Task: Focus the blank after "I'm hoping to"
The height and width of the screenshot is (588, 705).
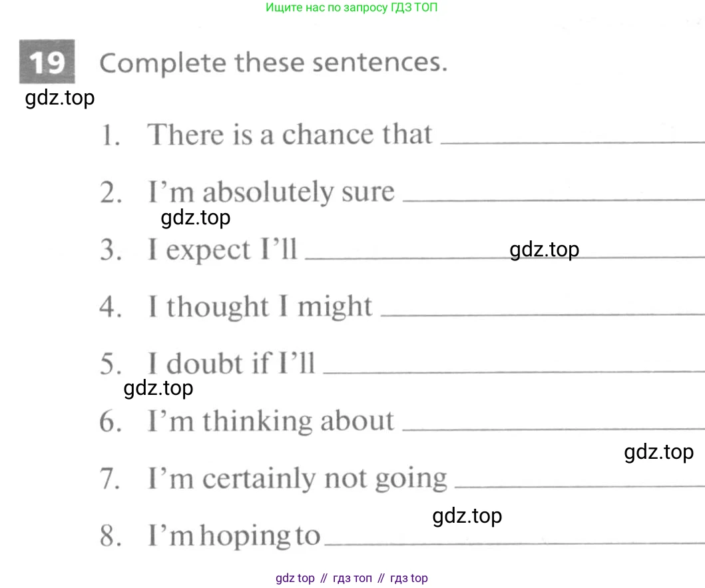Action: 514,542
